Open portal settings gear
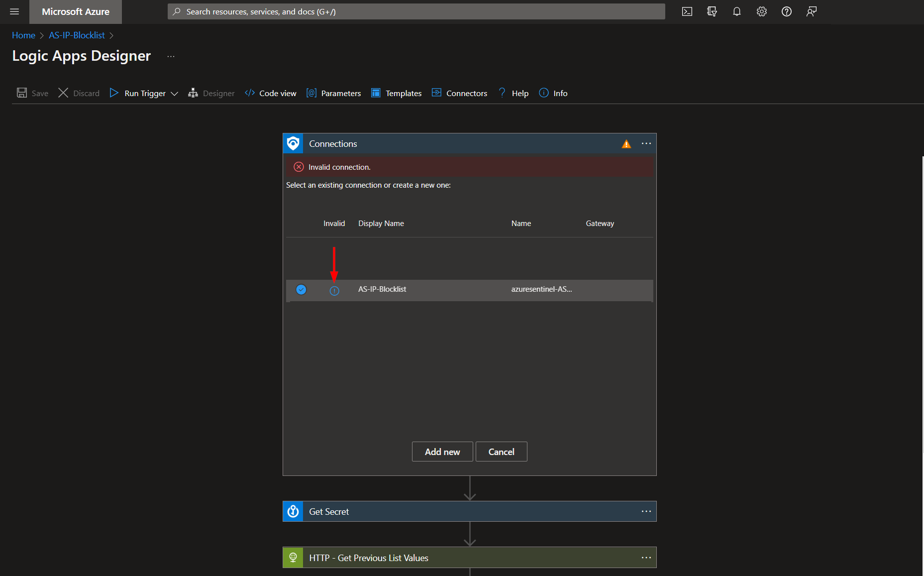This screenshot has width=924, height=576. 762,11
